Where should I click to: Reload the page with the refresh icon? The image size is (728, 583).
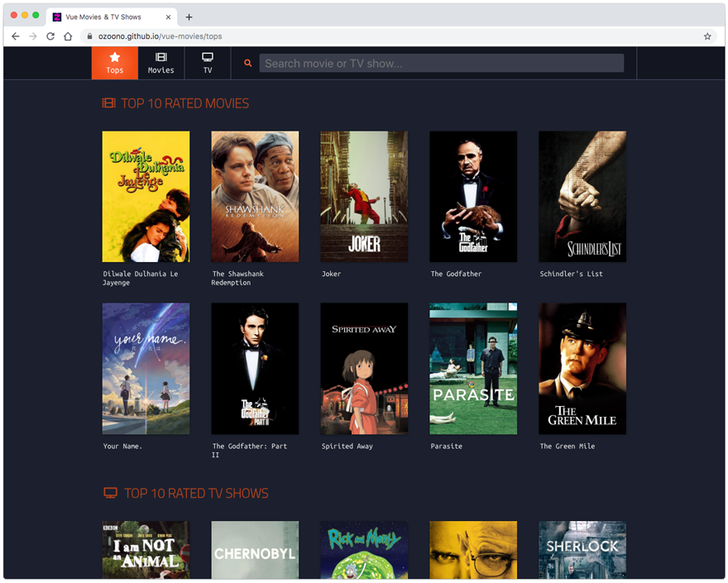[50, 36]
